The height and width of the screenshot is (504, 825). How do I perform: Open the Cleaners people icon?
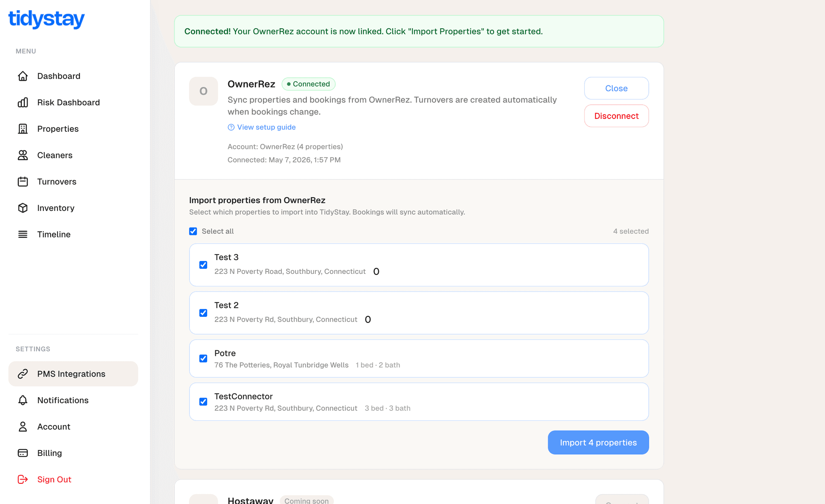tap(23, 155)
